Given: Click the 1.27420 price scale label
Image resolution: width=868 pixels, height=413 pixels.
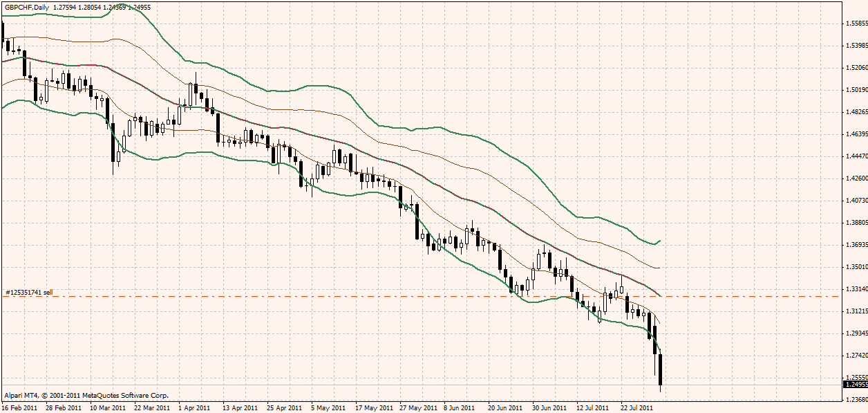Looking at the screenshot, I should click(x=856, y=356).
